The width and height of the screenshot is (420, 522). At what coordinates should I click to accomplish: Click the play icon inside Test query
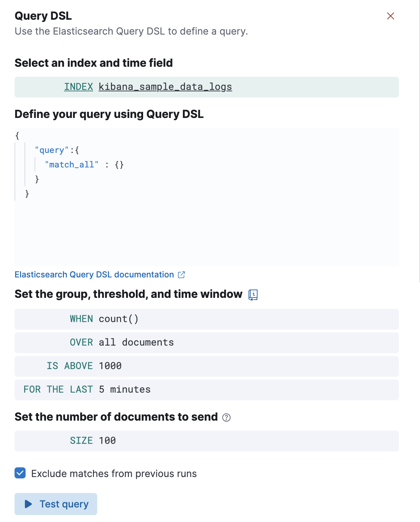(28, 504)
